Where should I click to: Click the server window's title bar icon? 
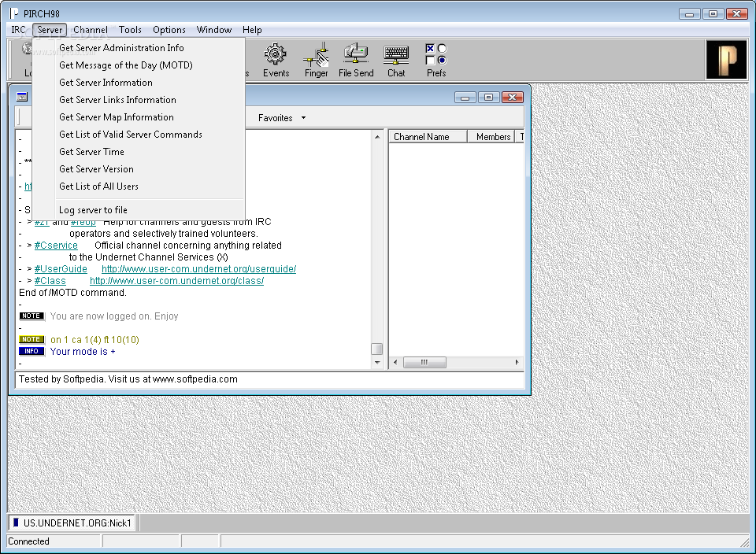(x=22, y=97)
